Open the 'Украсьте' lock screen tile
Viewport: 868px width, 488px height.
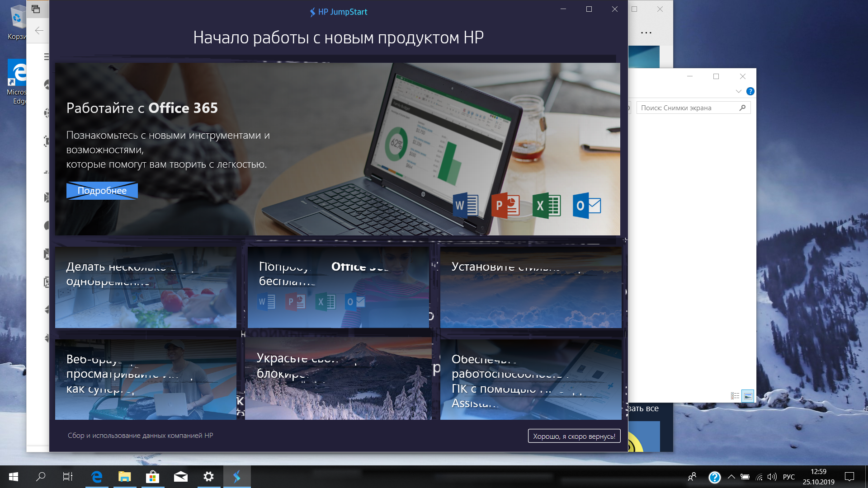338,379
